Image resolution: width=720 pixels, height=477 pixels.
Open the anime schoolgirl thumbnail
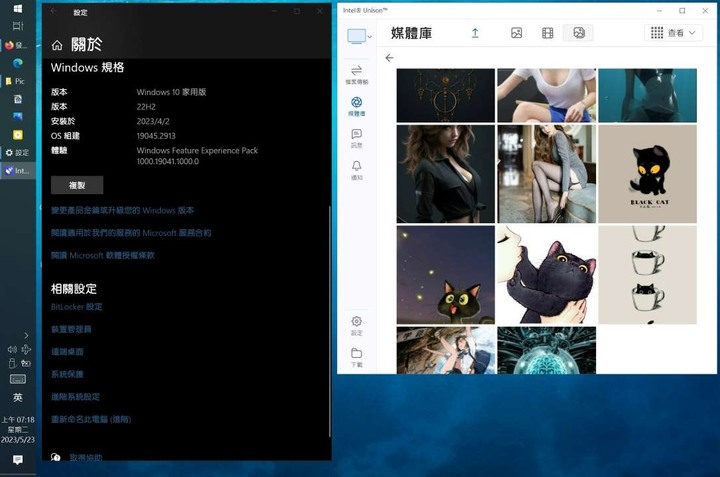click(446, 350)
